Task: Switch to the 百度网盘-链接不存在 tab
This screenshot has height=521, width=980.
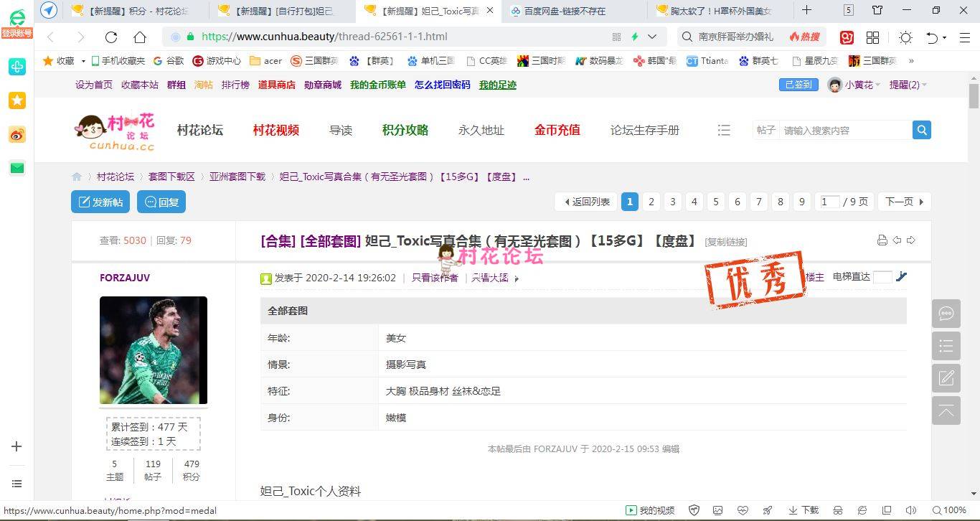Action: 573,11
